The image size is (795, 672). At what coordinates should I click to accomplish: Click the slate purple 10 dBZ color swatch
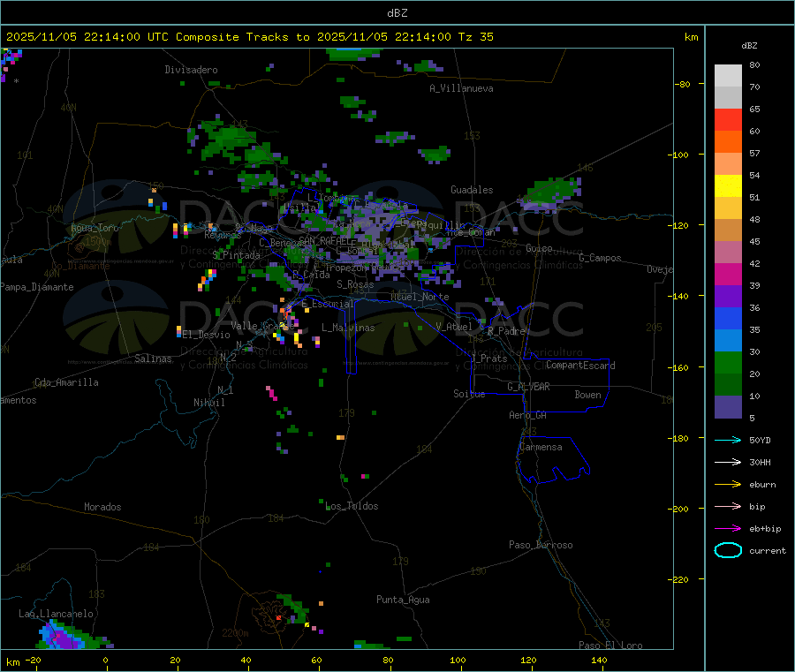(x=728, y=407)
